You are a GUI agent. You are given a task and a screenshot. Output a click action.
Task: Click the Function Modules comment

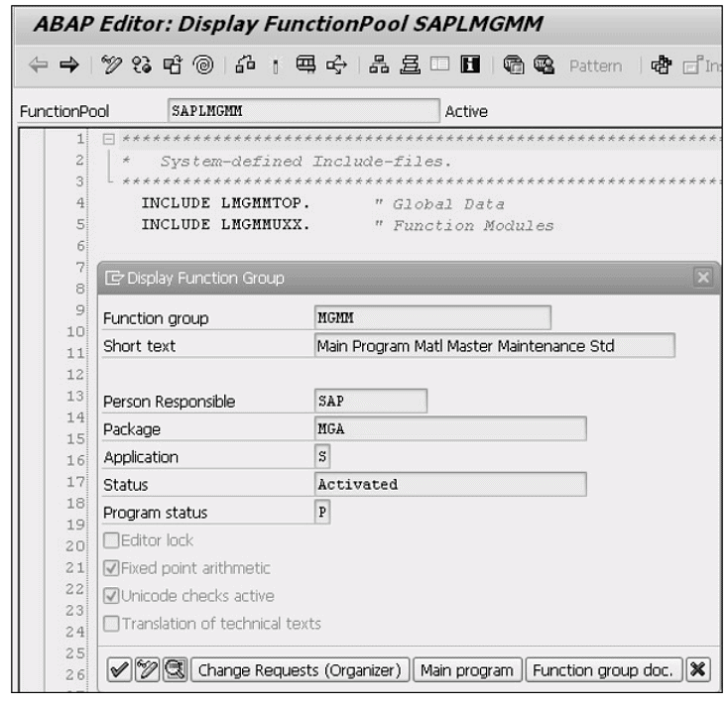pos(473,226)
